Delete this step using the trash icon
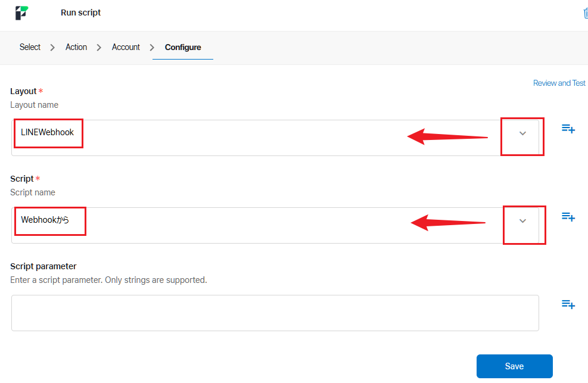 (x=585, y=12)
